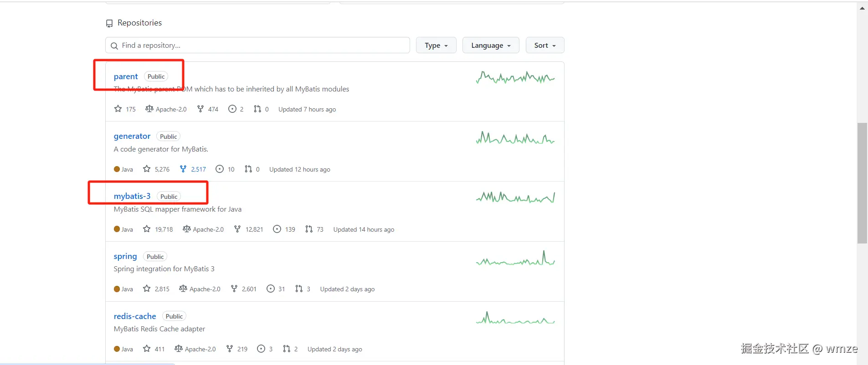Go to the redis-cache repository

pyautogui.click(x=135, y=316)
